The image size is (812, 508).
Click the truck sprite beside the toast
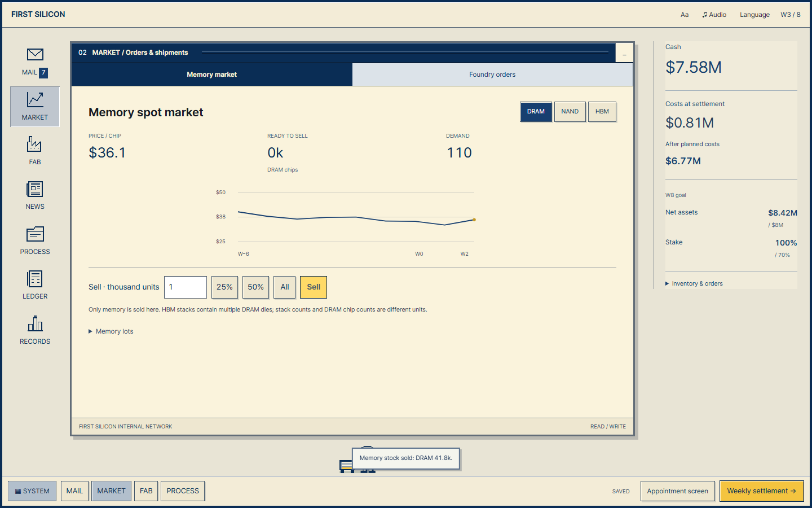tap(347, 466)
